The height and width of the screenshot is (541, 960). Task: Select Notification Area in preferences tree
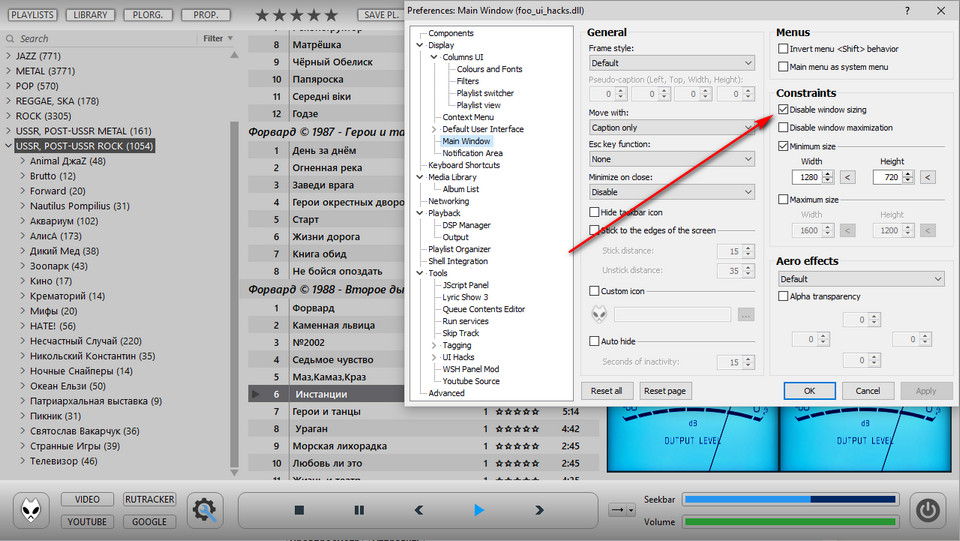(x=472, y=153)
